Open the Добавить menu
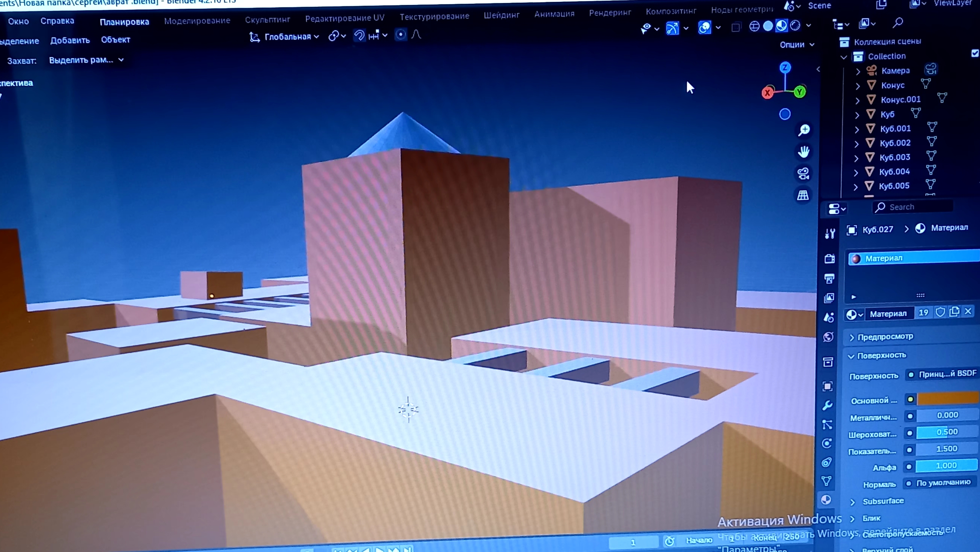 [x=70, y=40]
